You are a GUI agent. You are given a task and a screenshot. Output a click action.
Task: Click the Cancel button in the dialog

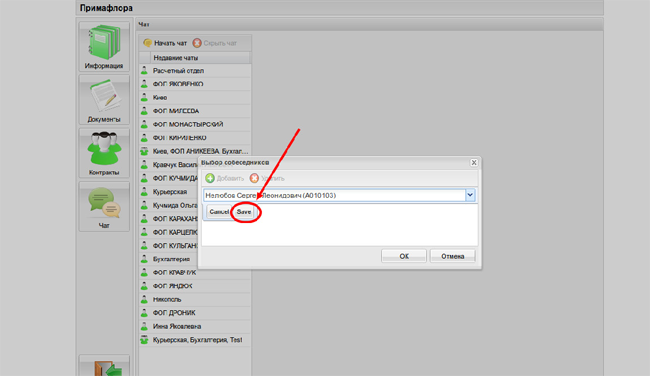pyautogui.click(x=219, y=212)
